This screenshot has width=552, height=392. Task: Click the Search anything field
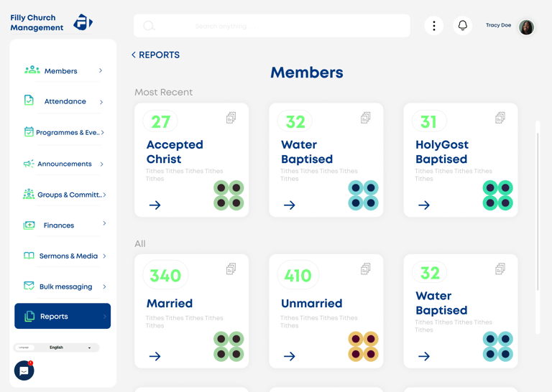coord(272,26)
